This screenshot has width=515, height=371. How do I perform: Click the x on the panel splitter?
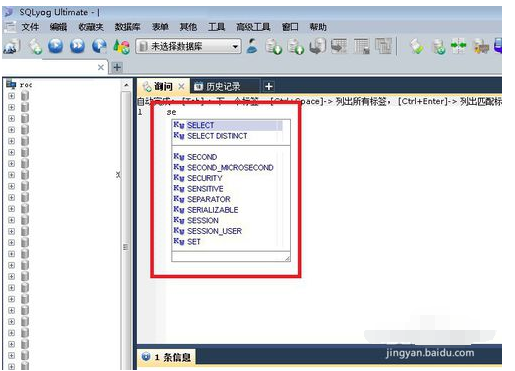coord(118,175)
